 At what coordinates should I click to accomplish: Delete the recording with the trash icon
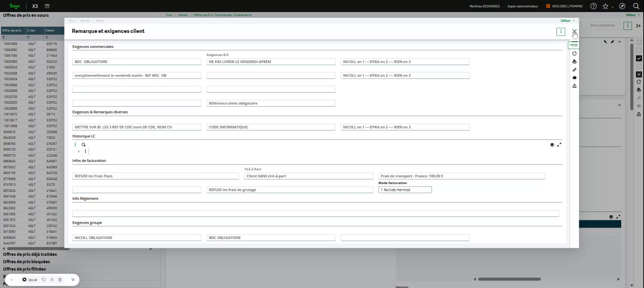(60, 280)
